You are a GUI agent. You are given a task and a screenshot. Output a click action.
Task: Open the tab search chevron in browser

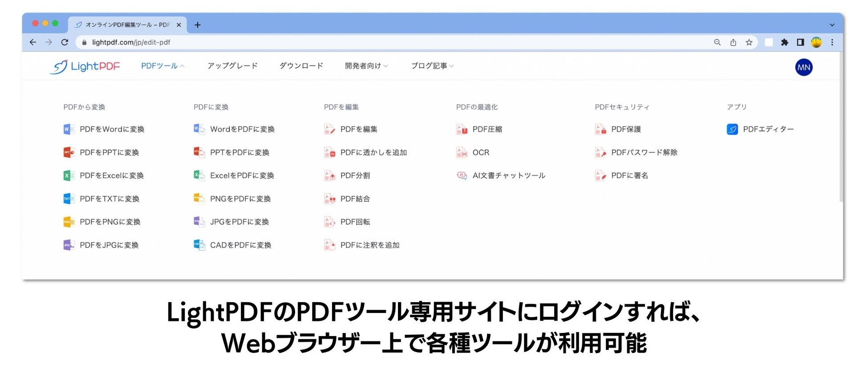(x=832, y=25)
